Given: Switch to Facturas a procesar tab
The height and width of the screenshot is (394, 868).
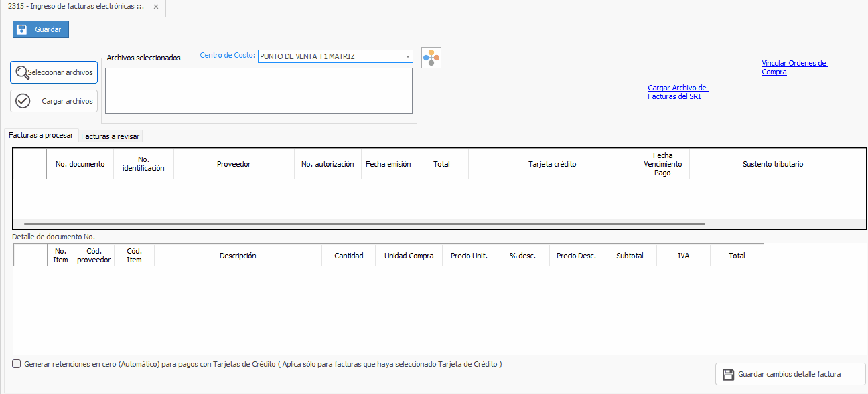Looking at the screenshot, I should pyautogui.click(x=41, y=135).
